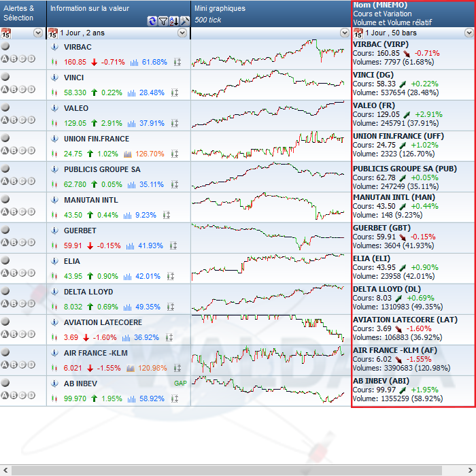Click volume bars icon beside VINCI 28.48%
This screenshot has width=476, height=476.
coord(131,93)
